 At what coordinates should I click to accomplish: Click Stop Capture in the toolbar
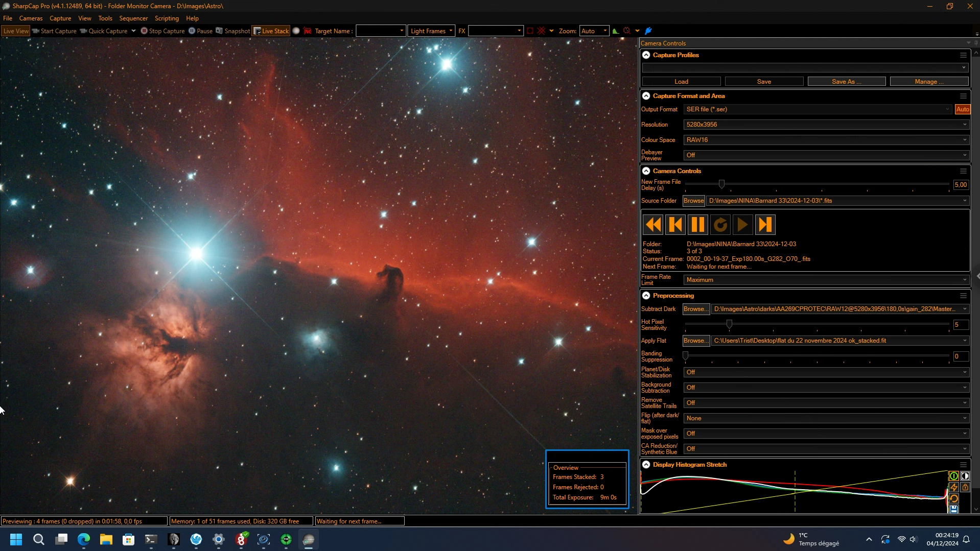click(162, 31)
